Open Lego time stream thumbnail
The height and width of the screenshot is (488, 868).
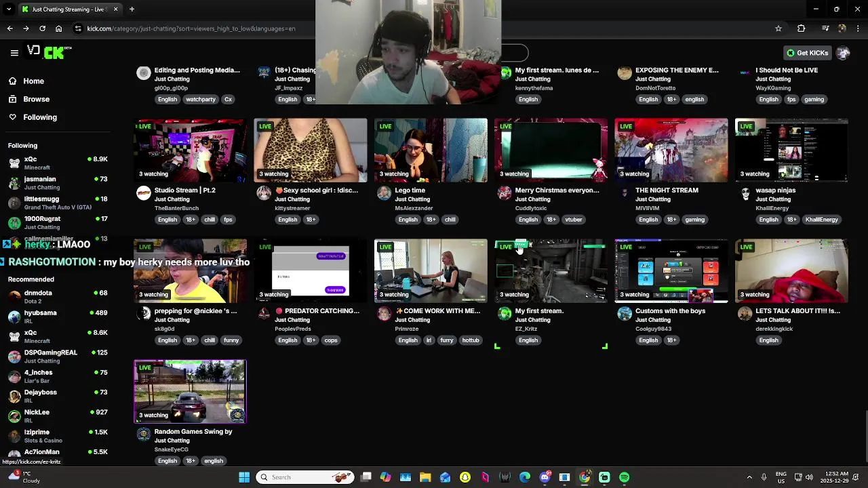[x=431, y=150]
